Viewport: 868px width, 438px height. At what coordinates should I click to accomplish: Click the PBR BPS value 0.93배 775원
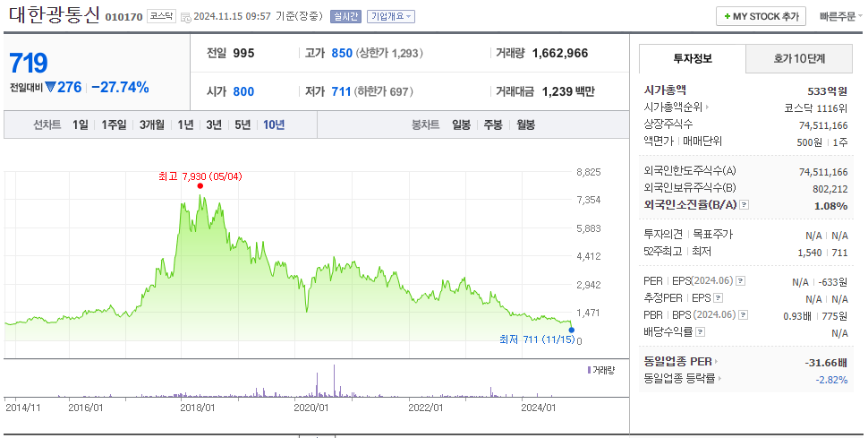815,316
